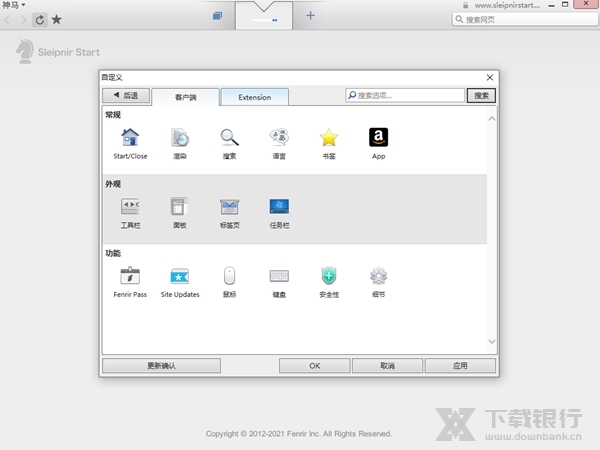Open the 搜索 magnifier settings icon
600x450 pixels.
pyautogui.click(x=230, y=139)
